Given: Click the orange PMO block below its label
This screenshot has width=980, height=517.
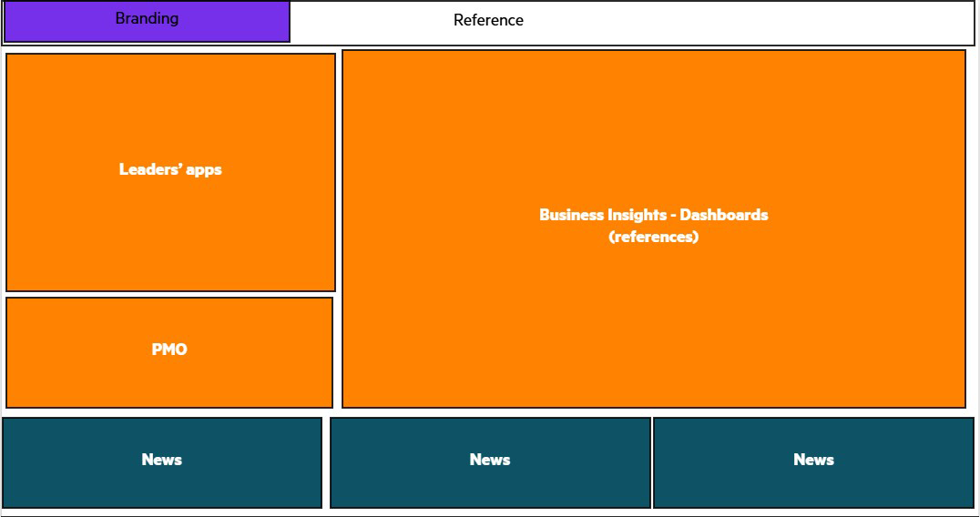Looking at the screenshot, I should pyautogui.click(x=169, y=387).
